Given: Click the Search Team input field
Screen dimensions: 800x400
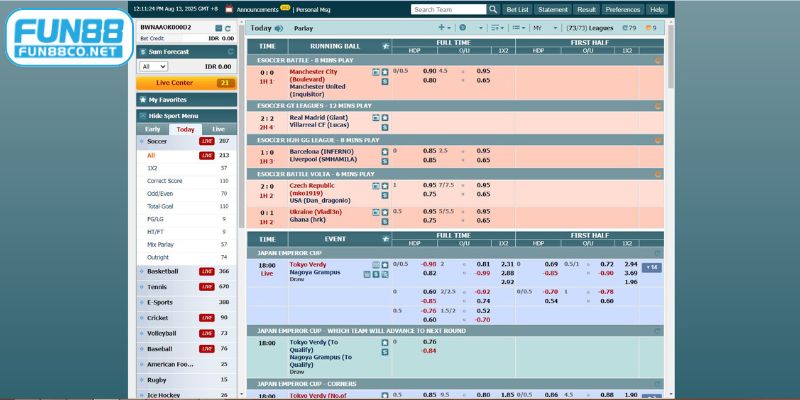Looking at the screenshot, I should pyautogui.click(x=448, y=9).
